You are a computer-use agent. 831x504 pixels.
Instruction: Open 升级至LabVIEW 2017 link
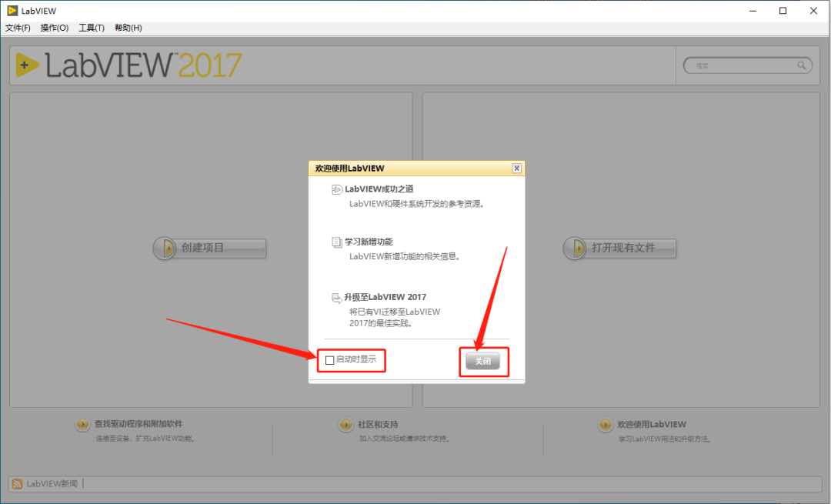pos(385,297)
